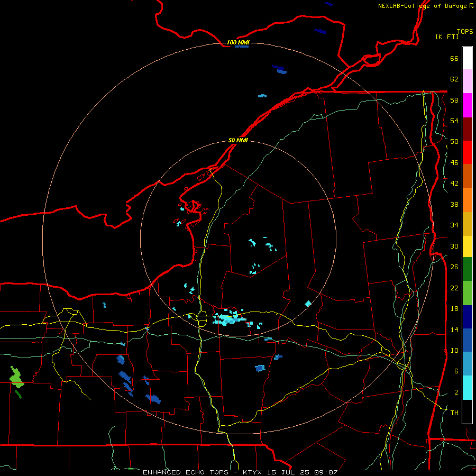Image resolution: width=476 pixels, height=476 pixels.
Task: Click the '34' legend value
Action: coord(454,225)
